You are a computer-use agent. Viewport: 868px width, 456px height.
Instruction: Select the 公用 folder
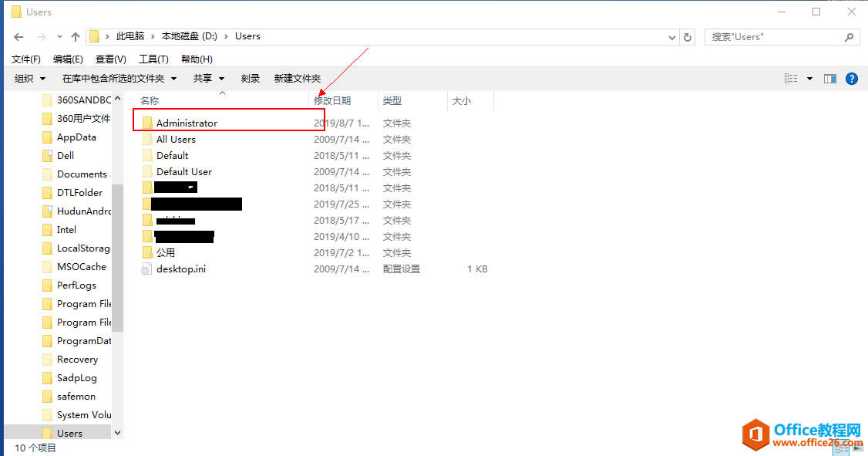(165, 252)
